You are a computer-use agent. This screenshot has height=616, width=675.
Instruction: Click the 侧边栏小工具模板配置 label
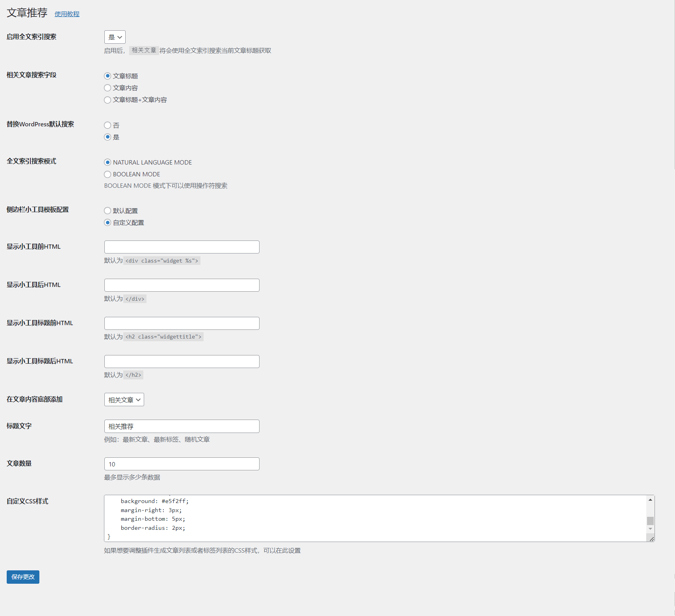38,209
